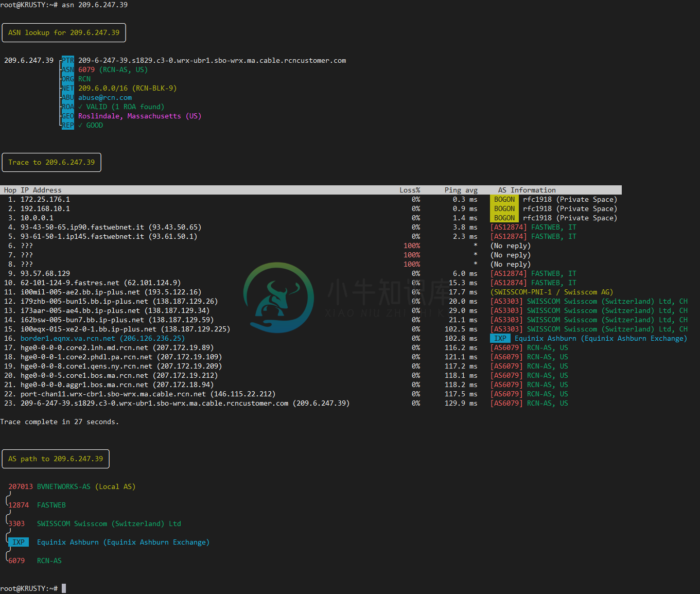Click the PTR hostname rcncustomer.com value
This screenshot has width=700, height=594.
click(x=212, y=60)
